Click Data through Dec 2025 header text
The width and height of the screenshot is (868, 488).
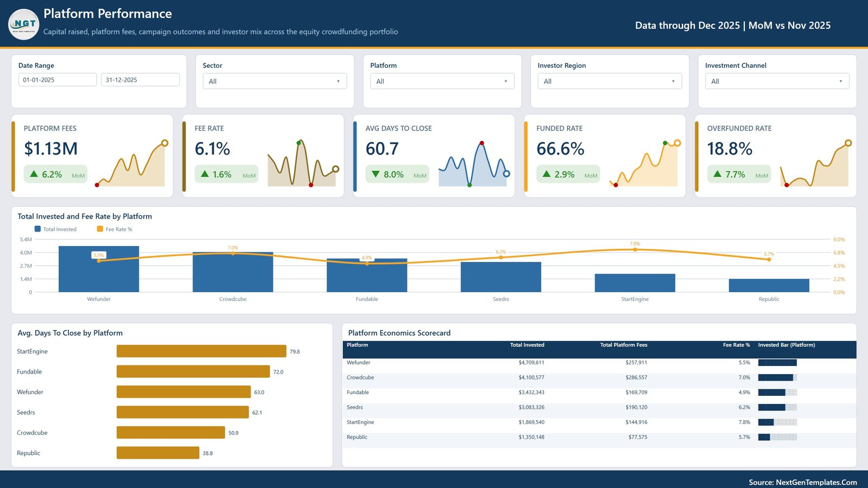[x=733, y=25]
